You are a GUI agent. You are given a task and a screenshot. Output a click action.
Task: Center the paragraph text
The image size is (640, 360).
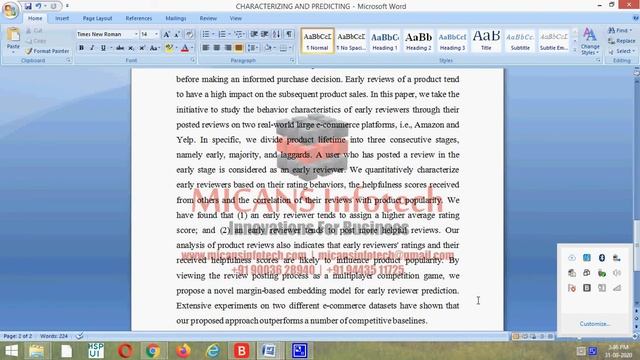pyautogui.click(x=217, y=48)
